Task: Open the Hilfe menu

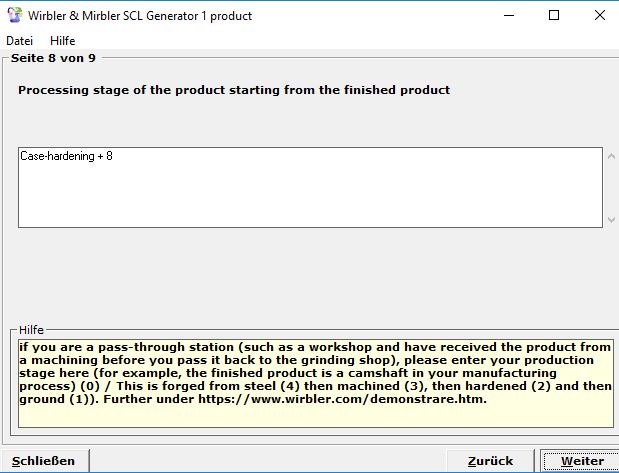Action: point(62,41)
